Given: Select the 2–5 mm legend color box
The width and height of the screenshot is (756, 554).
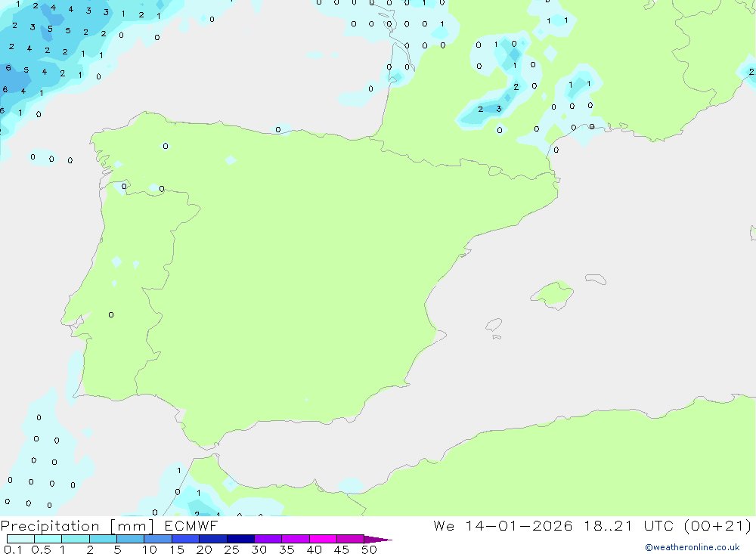Looking at the screenshot, I should click(x=103, y=539).
